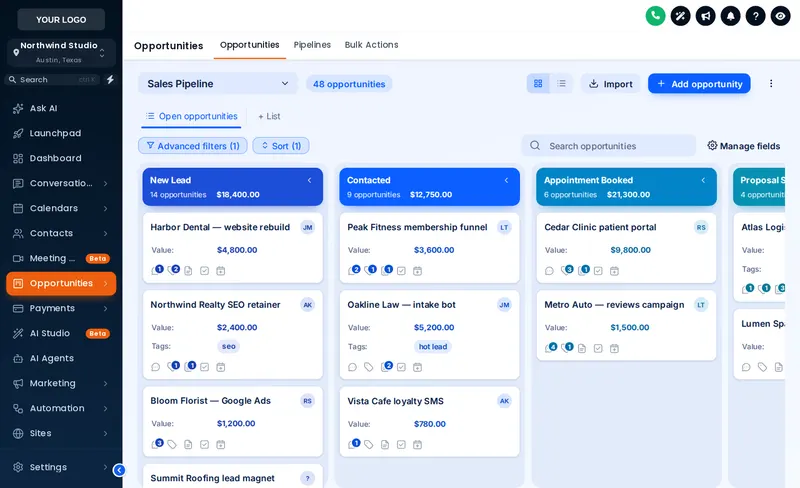Click the sidebar Search box
800x488 pixels.
[x=53, y=80]
